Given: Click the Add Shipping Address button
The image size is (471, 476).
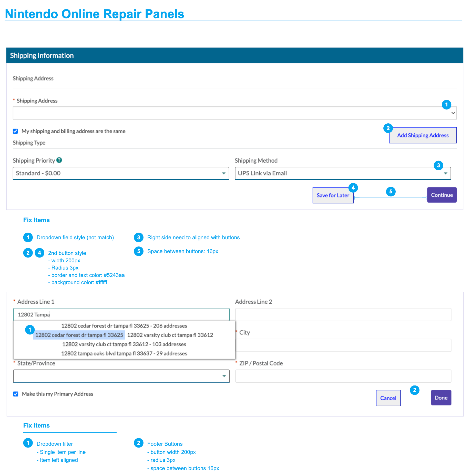Looking at the screenshot, I should click(x=423, y=135).
